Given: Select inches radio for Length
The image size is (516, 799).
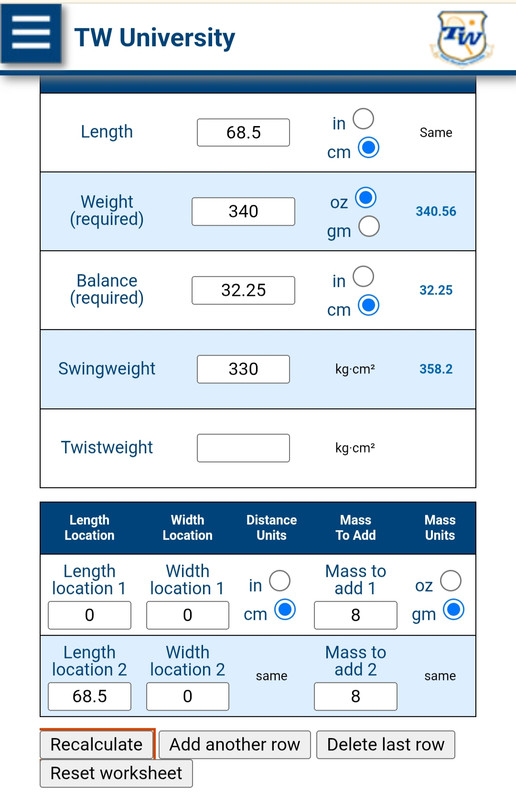Looking at the screenshot, I should pyautogui.click(x=364, y=119).
